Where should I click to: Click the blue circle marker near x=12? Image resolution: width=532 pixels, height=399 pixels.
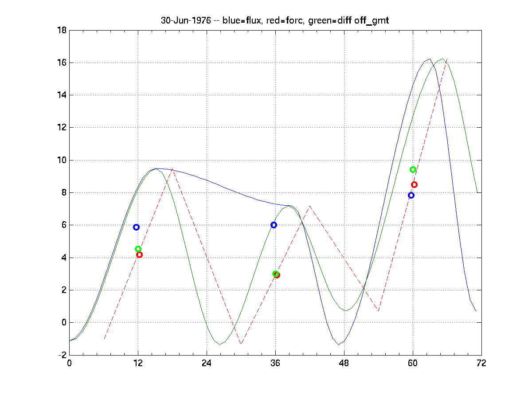[136, 227]
